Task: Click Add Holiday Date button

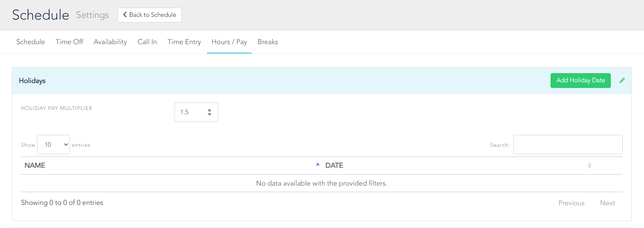Action: (x=580, y=81)
